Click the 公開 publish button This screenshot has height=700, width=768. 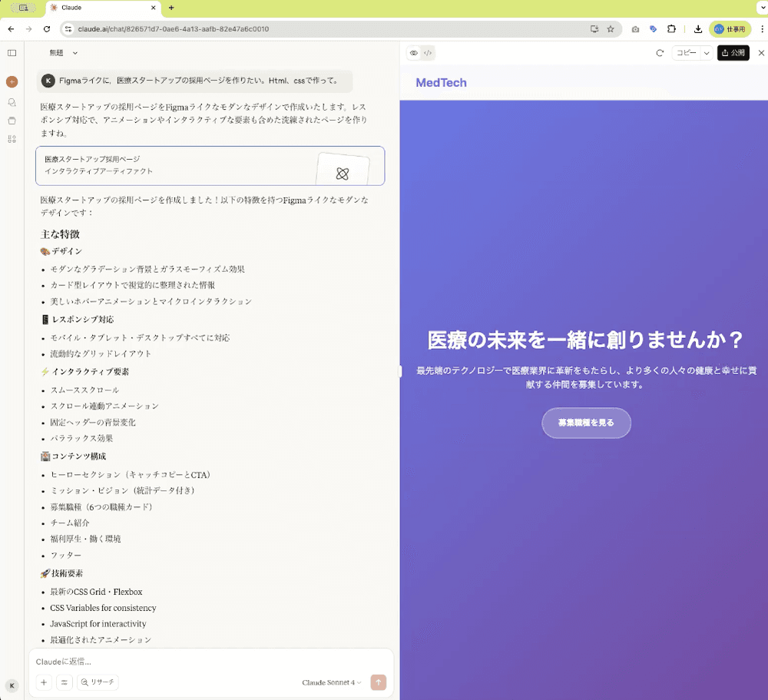pos(733,53)
